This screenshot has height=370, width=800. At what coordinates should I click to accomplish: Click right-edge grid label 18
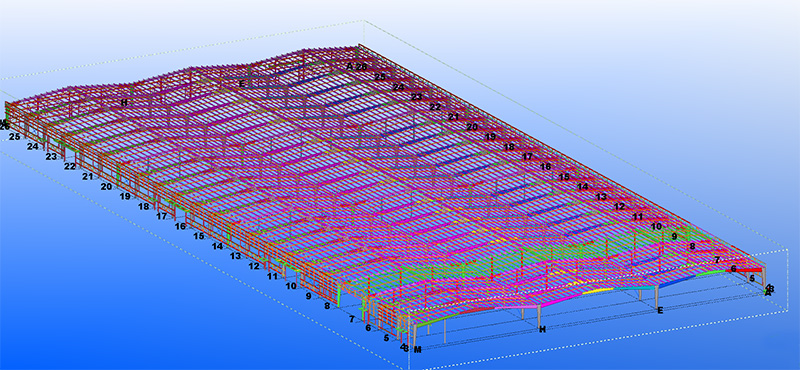pyautogui.click(x=509, y=147)
